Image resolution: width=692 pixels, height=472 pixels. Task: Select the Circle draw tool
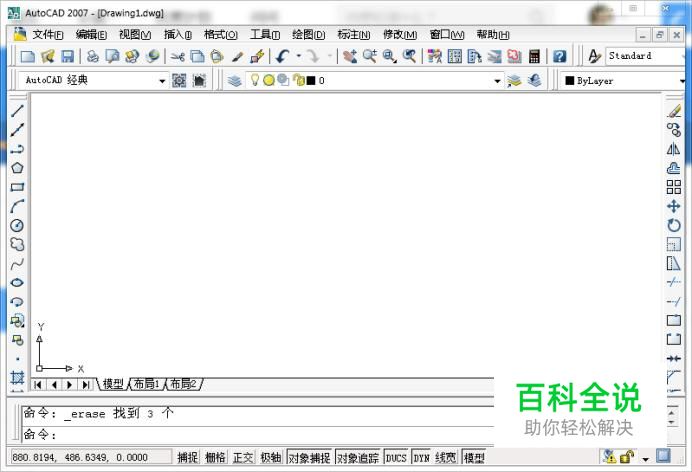point(17,225)
